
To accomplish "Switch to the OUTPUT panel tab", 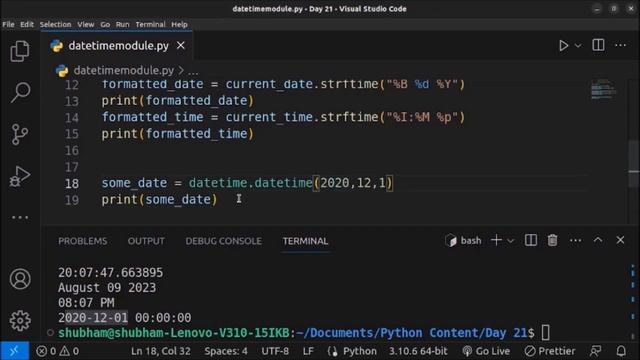I will pos(146,241).
